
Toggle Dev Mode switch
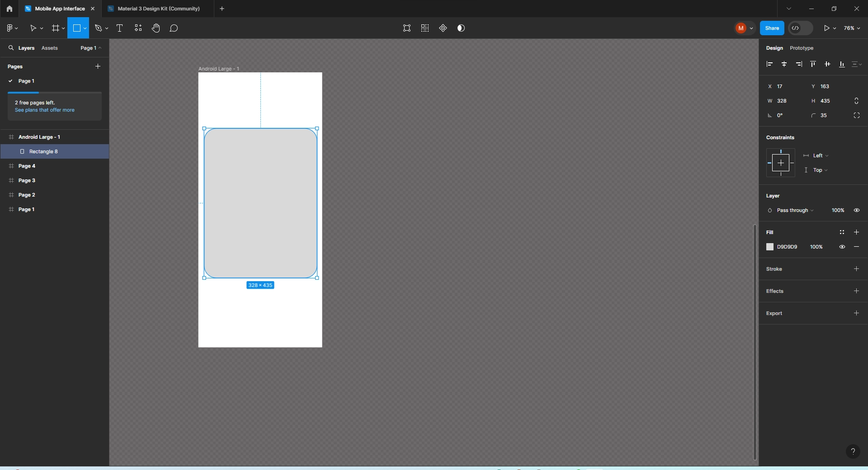(801, 28)
